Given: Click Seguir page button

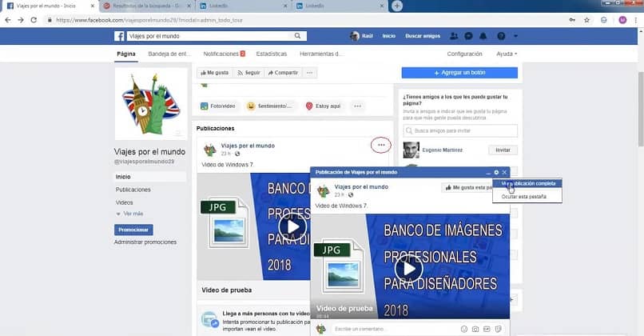Looking at the screenshot, I should pos(248,73).
